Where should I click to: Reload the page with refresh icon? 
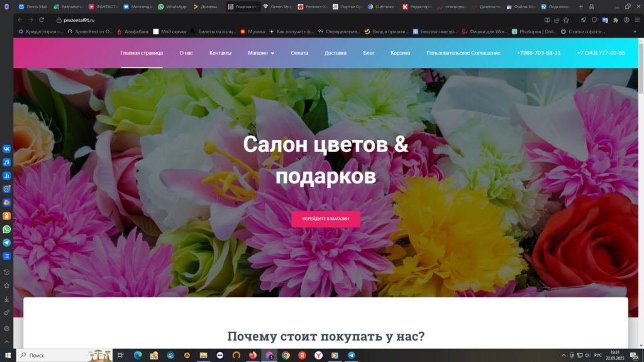(42, 19)
